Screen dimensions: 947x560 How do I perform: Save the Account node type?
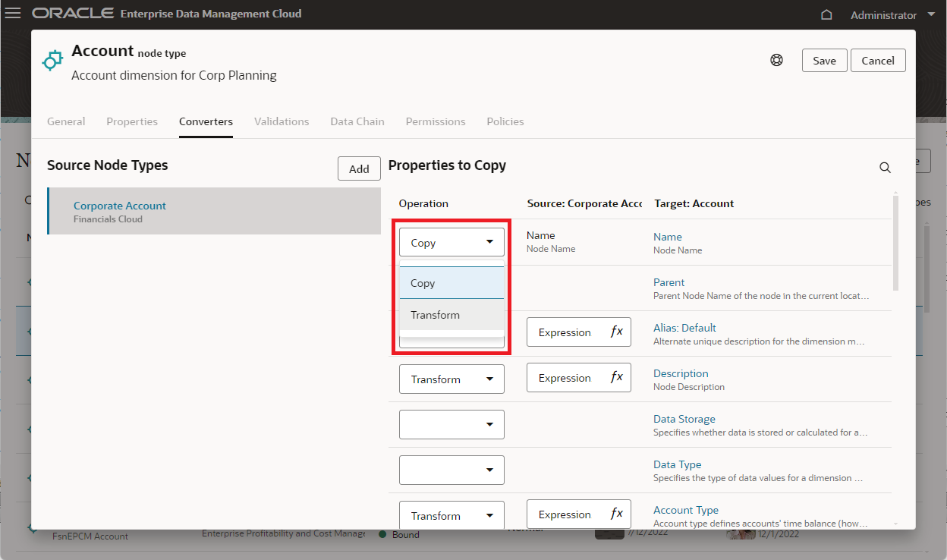824,61
